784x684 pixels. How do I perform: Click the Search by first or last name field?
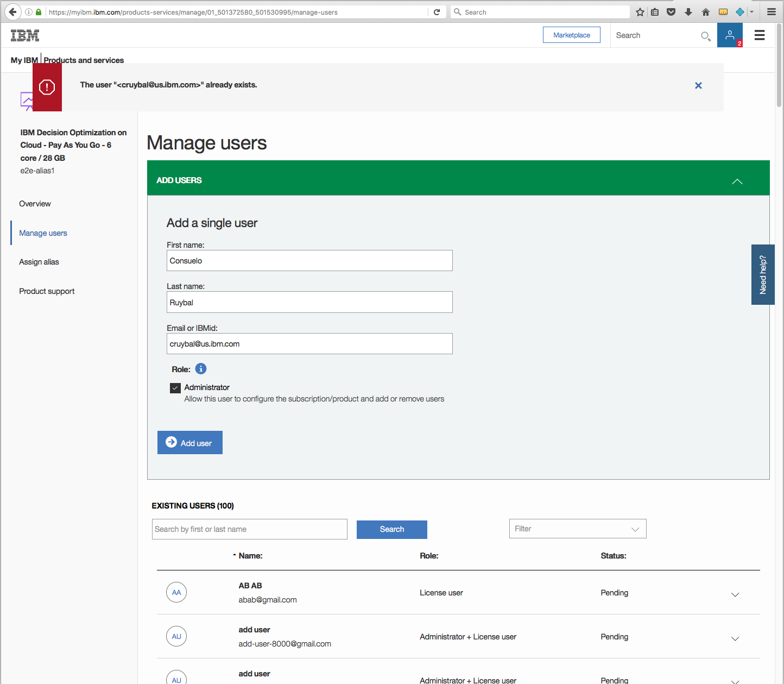[250, 529]
